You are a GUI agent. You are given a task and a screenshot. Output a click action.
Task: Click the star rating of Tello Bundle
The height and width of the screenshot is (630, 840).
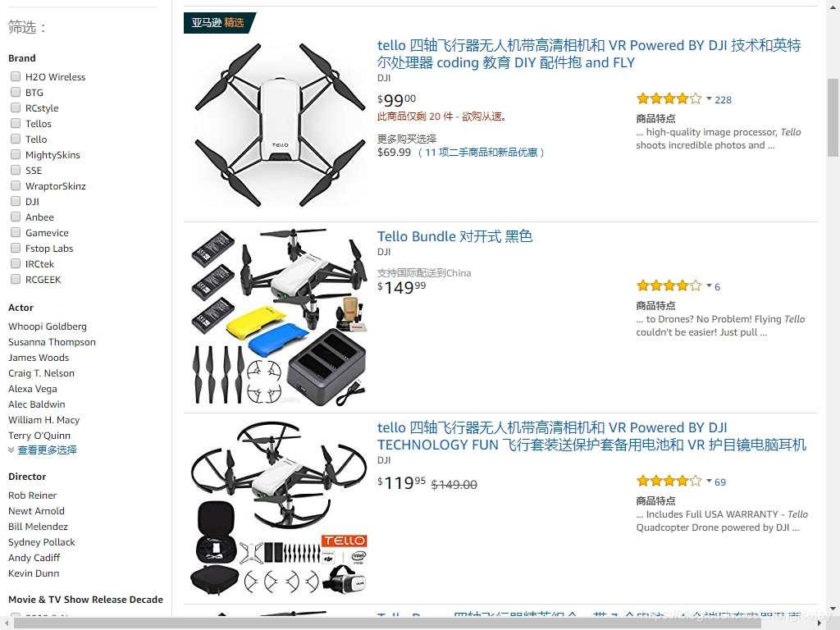(669, 285)
